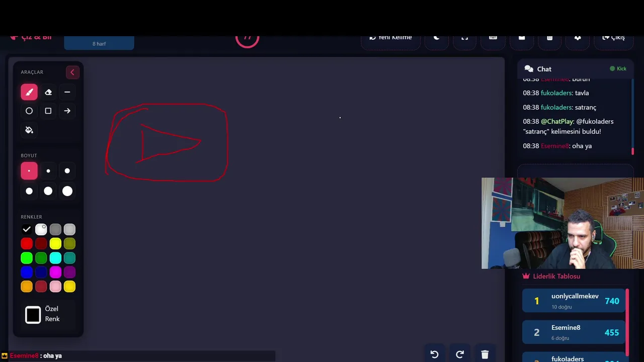This screenshot has width=644, height=362.
Task: Click the @ChatPlay announcement message
Action: 568,126
